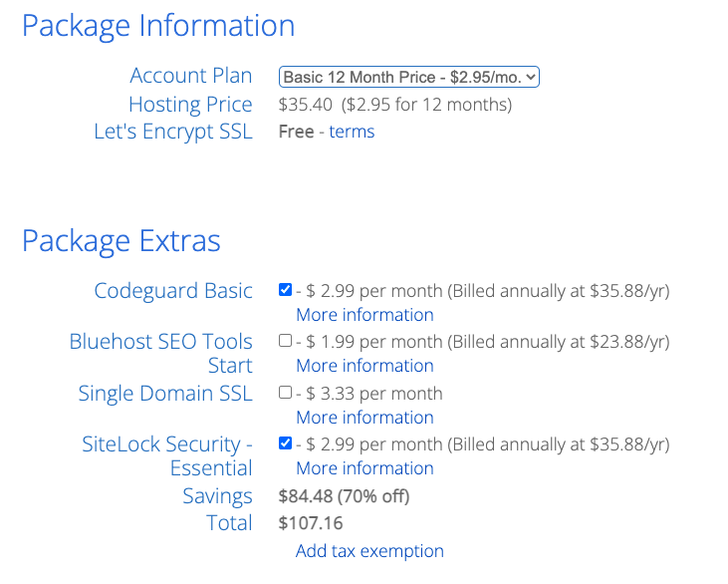Select the Codeguard Basic label text
The width and height of the screenshot is (728, 584).
point(173,291)
